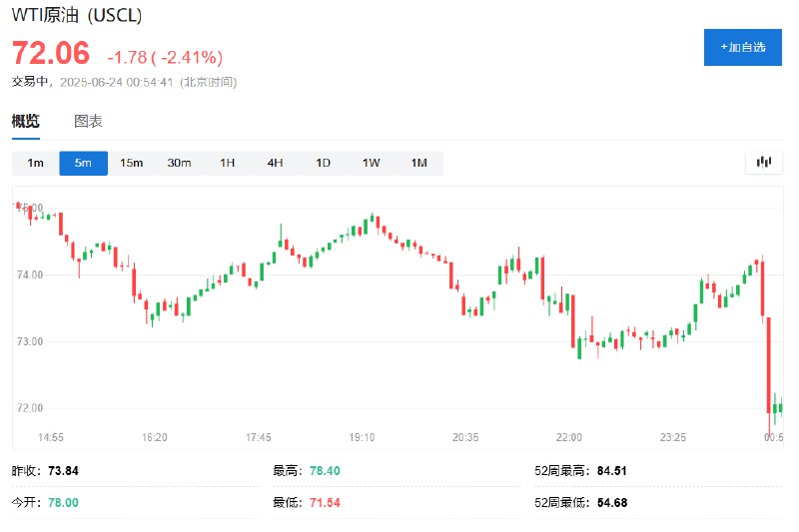Select the 15m interval
This screenshot has width=799, height=532.
(132, 163)
